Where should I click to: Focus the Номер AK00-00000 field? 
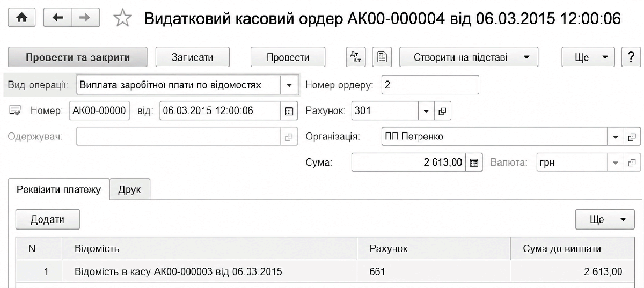tap(100, 112)
